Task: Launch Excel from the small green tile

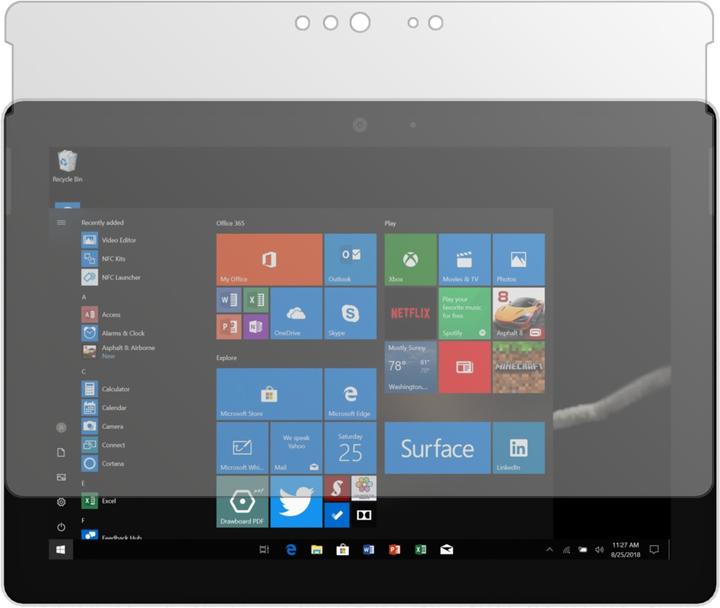Action: point(256,300)
